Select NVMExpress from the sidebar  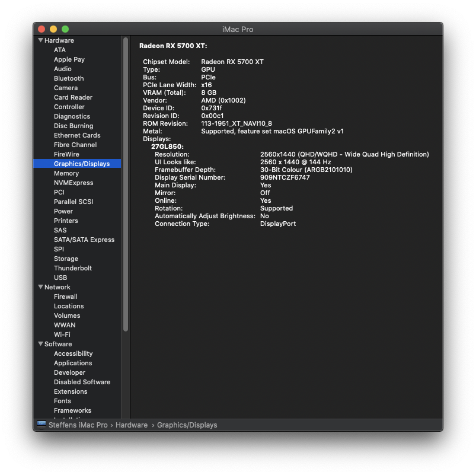(x=74, y=183)
